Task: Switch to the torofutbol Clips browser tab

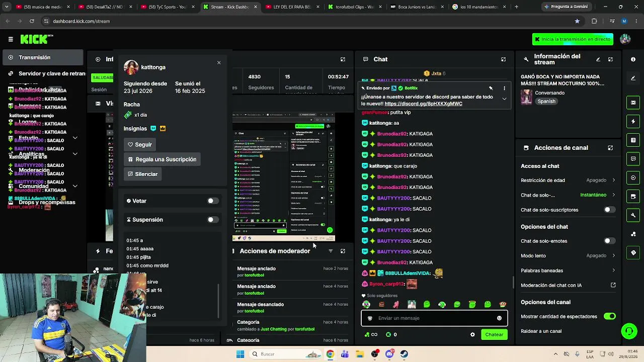Action: pos(355,7)
